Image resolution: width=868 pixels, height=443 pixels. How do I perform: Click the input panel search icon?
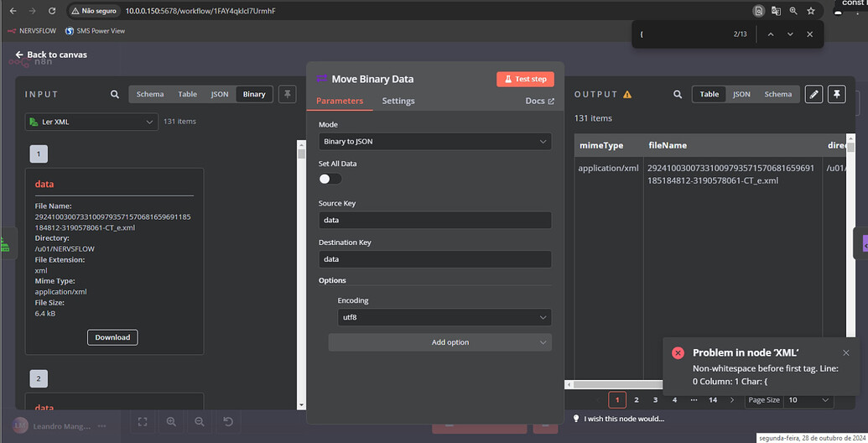[x=115, y=94]
